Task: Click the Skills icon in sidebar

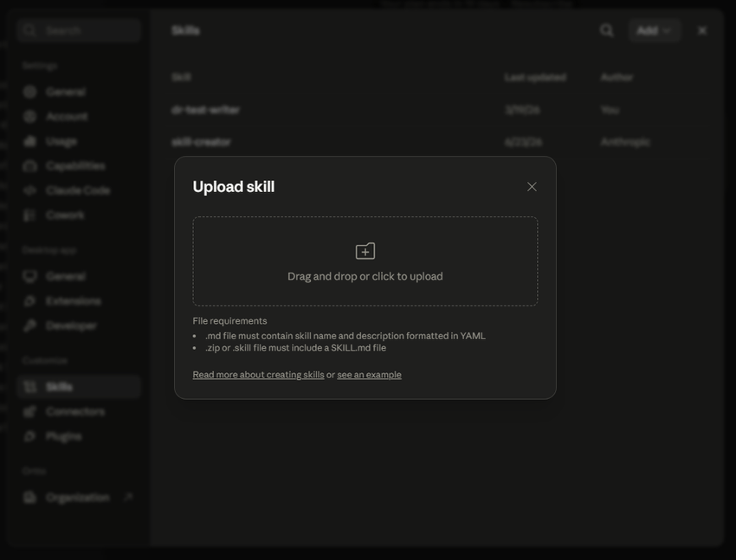Action: [x=30, y=387]
